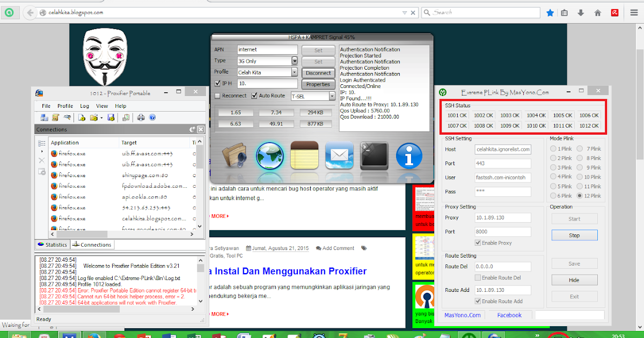Click Proxifier Proxy Servers toolbar icon
The height and width of the screenshot is (338, 644).
tap(44, 117)
